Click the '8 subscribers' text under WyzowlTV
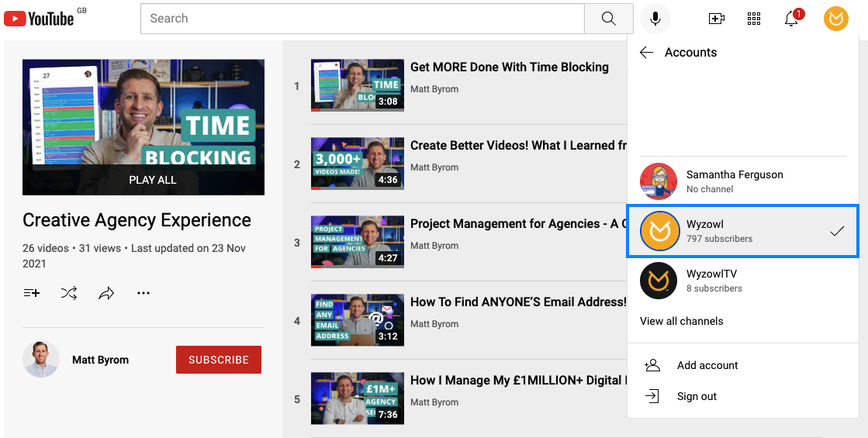Image resolution: width=868 pixels, height=438 pixels. tap(714, 288)
